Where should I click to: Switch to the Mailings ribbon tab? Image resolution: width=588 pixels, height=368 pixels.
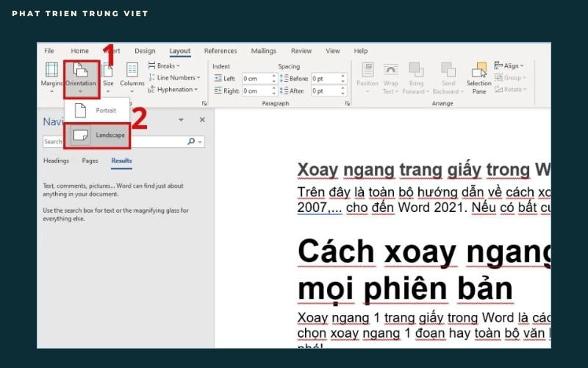pos(263,51)
